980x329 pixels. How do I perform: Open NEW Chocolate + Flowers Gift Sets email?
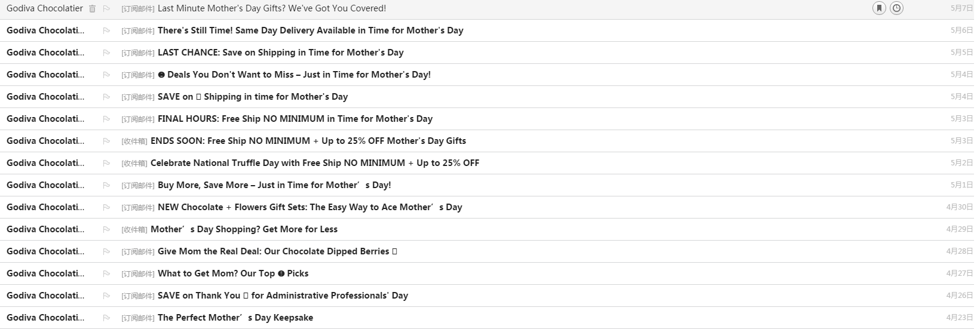click(x=310, y=207)
